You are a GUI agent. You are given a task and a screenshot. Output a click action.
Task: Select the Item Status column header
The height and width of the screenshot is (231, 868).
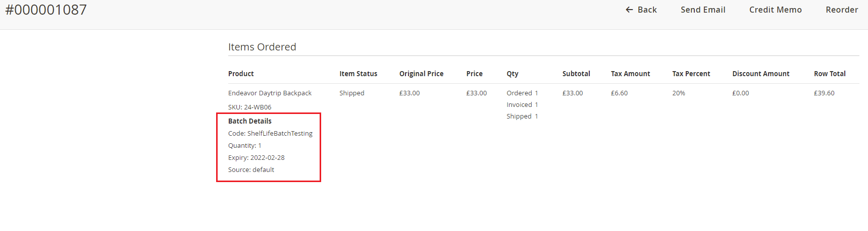[358, 74]
